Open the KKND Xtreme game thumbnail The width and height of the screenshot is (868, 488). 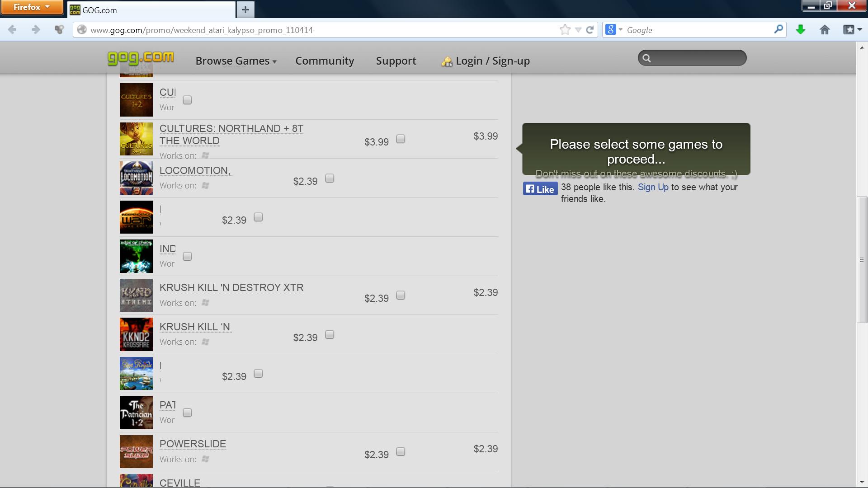pos(136,295)
